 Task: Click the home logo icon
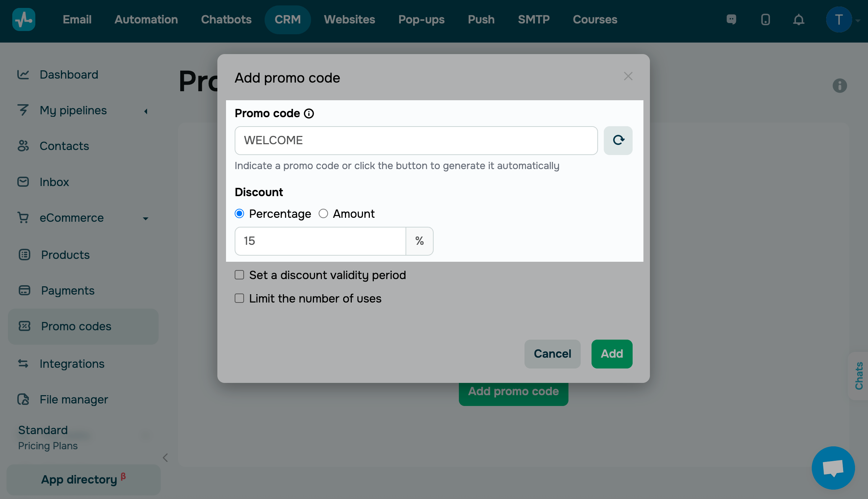point(24,19)
